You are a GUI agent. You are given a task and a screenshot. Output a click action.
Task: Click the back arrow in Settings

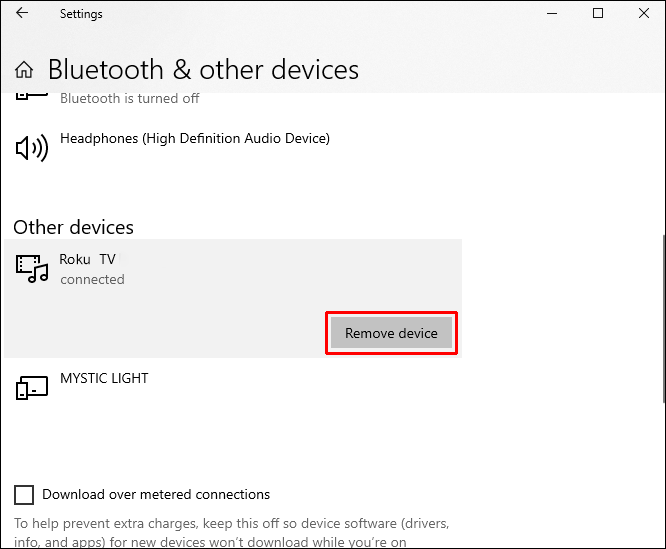22,14
